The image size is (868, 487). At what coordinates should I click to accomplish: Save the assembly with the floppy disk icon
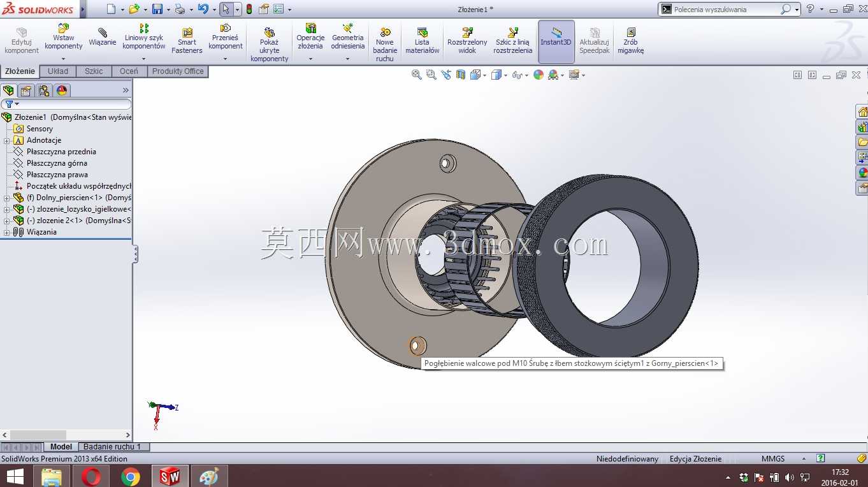click(x=157, y=9)
